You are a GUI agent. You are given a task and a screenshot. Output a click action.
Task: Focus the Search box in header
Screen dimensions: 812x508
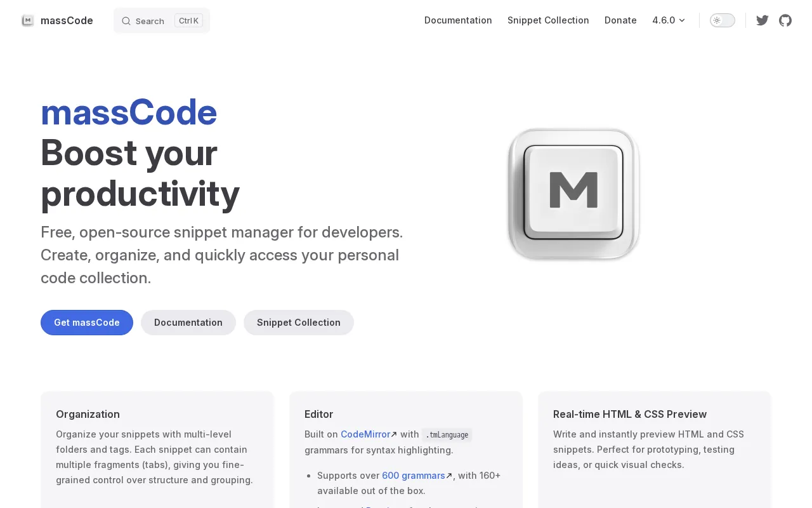pos(162,21)
